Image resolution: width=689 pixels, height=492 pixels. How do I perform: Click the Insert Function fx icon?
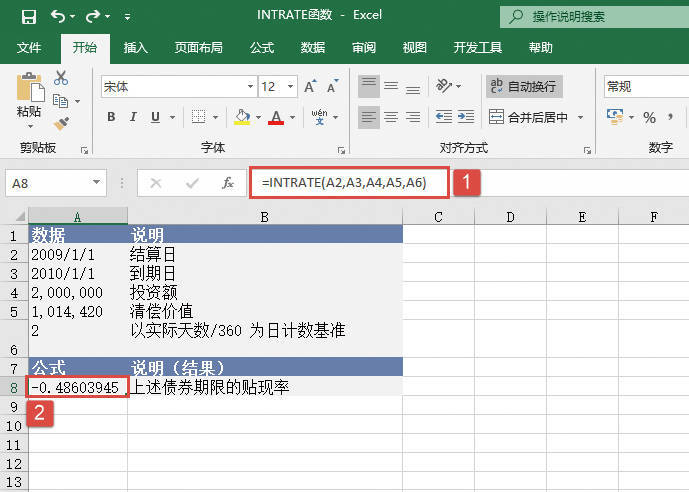[228, 183]
